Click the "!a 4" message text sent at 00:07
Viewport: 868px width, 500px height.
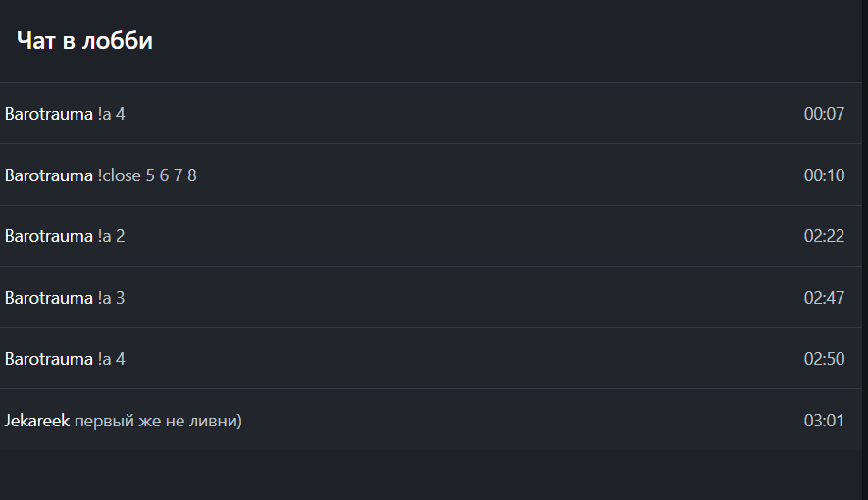(112, 114)
